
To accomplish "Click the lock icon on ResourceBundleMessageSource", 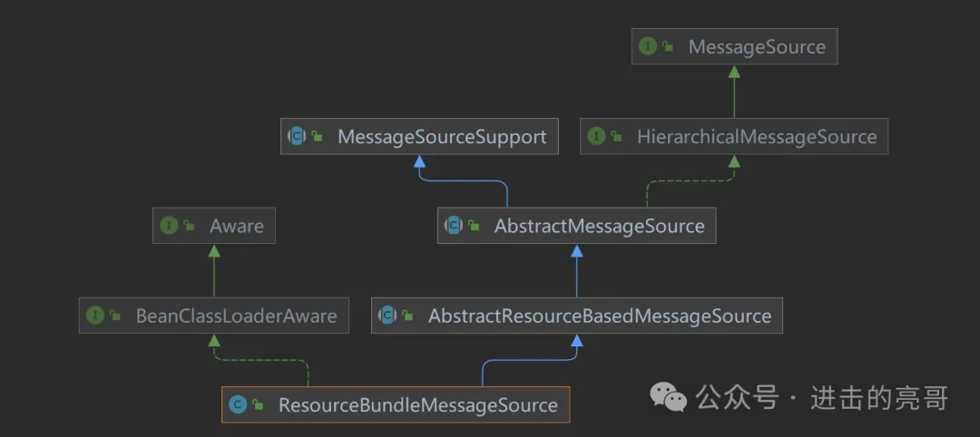I will coord(258,404).
